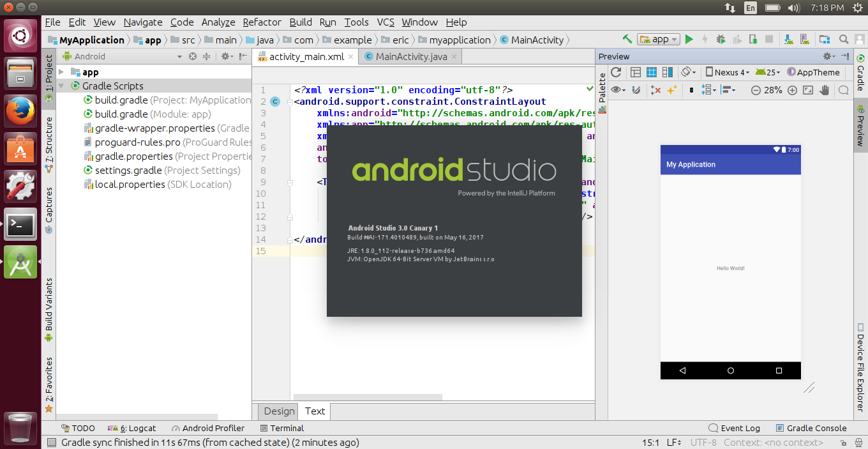This screenshot has height=449, width=868.
Task: Switch preview to Blueprint view
Action: coord(652,72)
